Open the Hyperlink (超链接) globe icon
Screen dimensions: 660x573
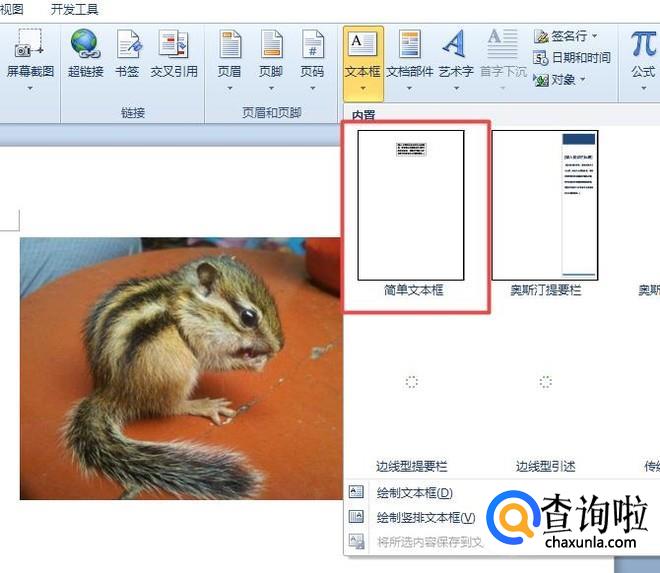(x=85, y=43)
